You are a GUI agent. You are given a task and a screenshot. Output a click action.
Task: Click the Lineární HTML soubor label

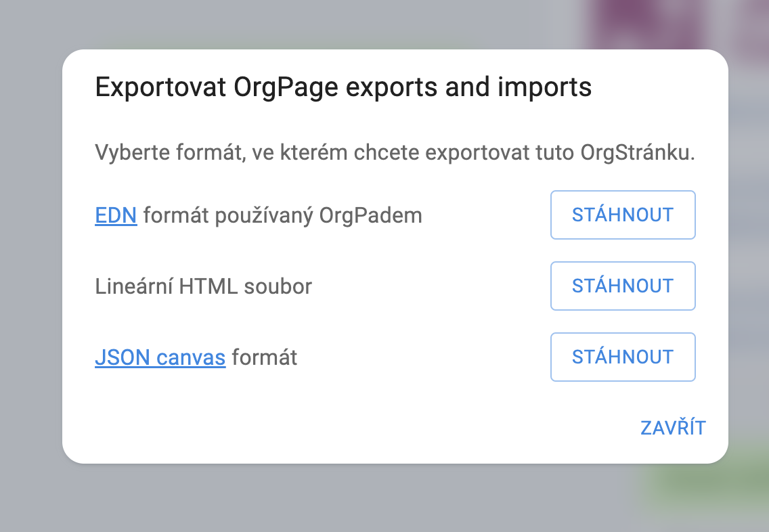point(202,286)
